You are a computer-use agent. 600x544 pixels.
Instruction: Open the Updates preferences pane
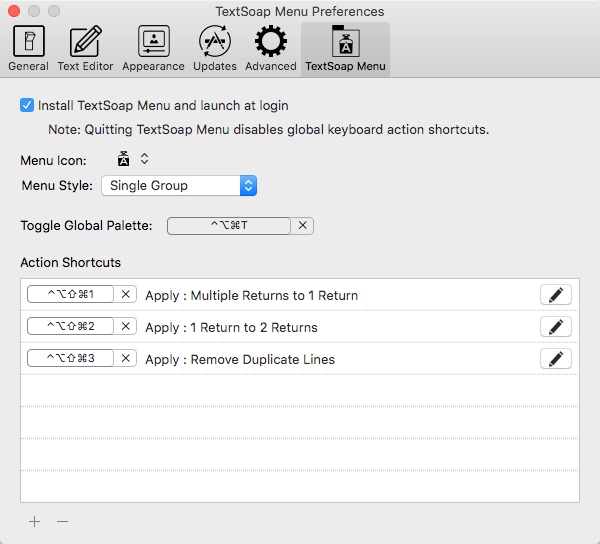(214, 48)
